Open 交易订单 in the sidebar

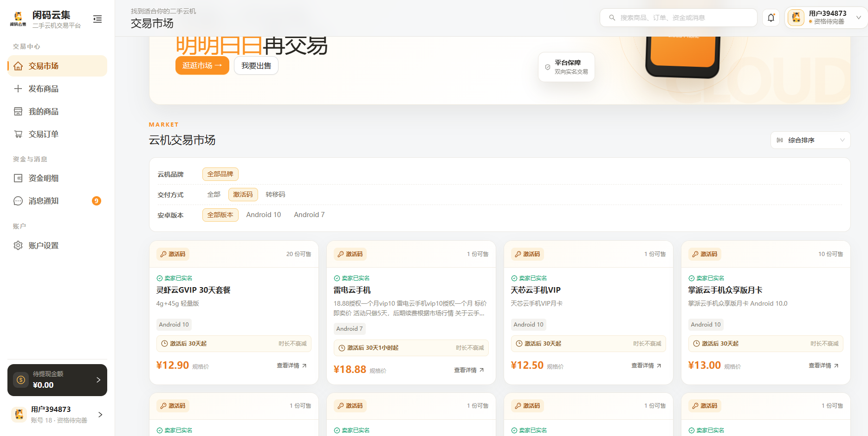57,134
